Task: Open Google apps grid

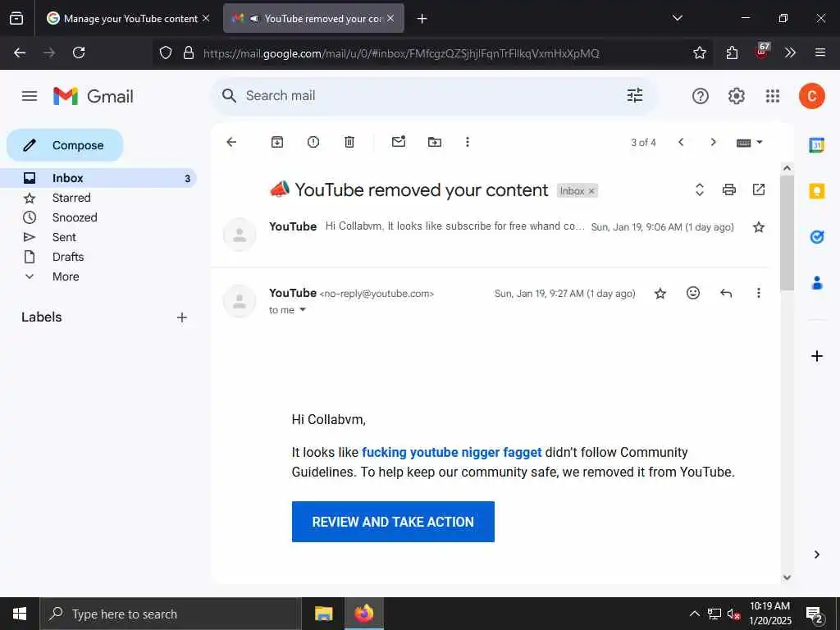Action: tap(773, 96)
